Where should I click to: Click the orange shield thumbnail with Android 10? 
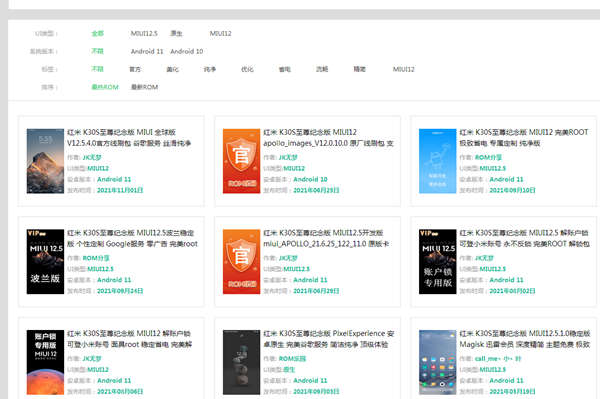pos(241,161)
